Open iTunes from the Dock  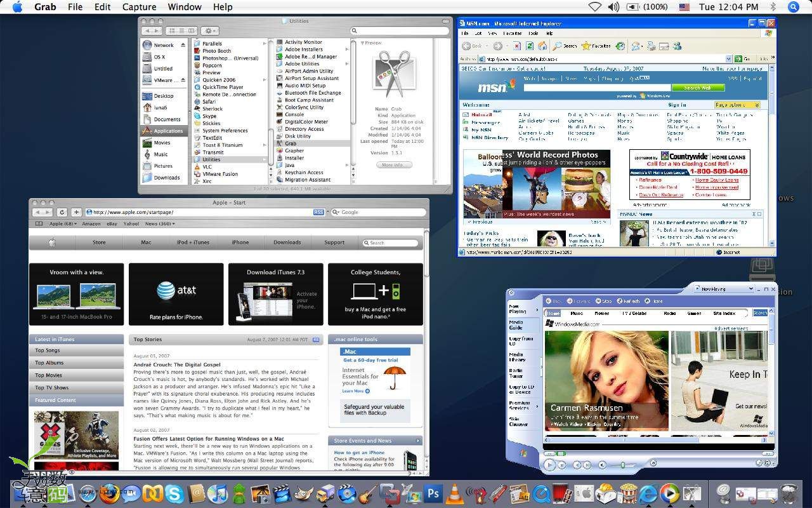pos(218,493)
